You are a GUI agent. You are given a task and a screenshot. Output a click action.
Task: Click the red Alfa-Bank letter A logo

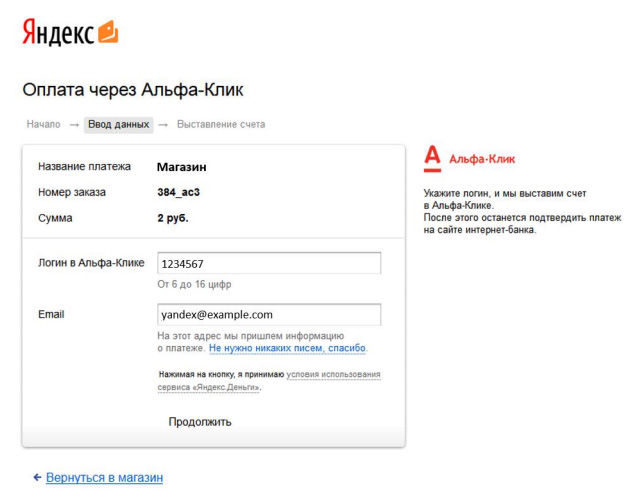432,159
